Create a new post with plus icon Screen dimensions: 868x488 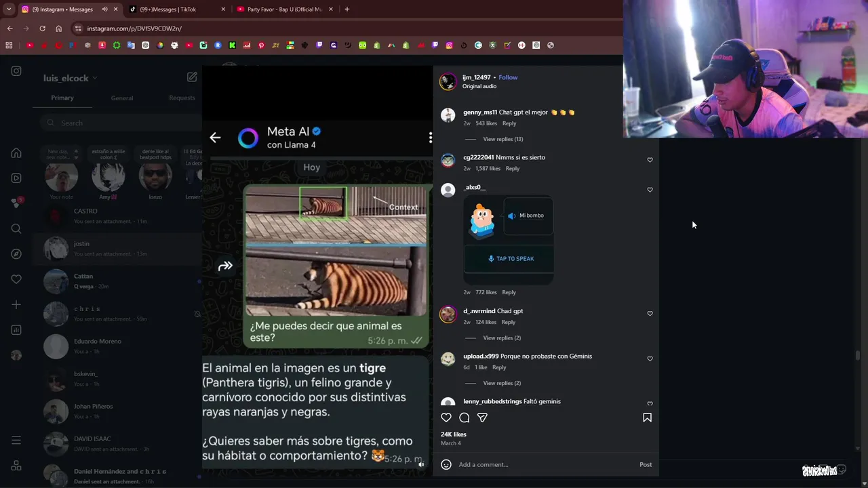[x=16, y=305]
